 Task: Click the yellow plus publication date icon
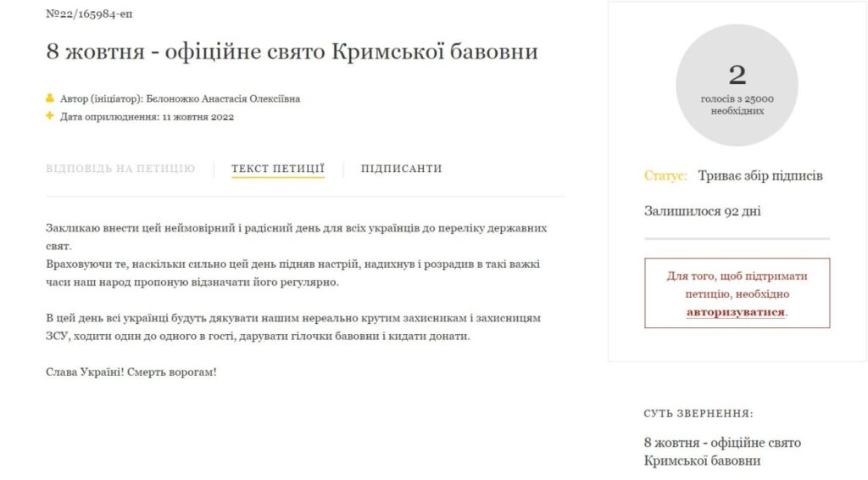[x=50, y=115]
